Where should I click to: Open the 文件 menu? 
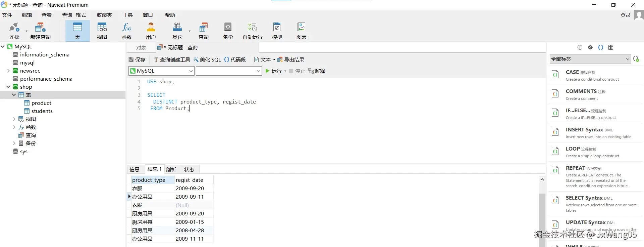point(7,15)
